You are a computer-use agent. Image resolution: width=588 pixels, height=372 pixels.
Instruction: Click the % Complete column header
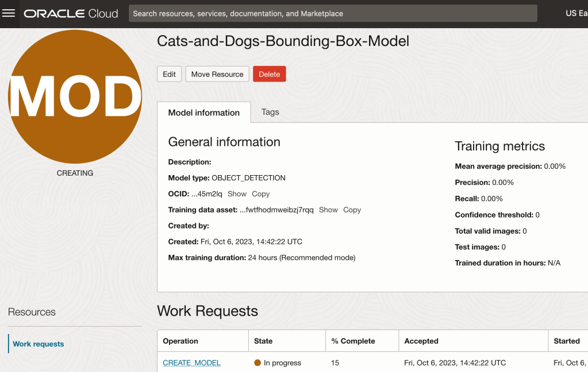point(353,341)
